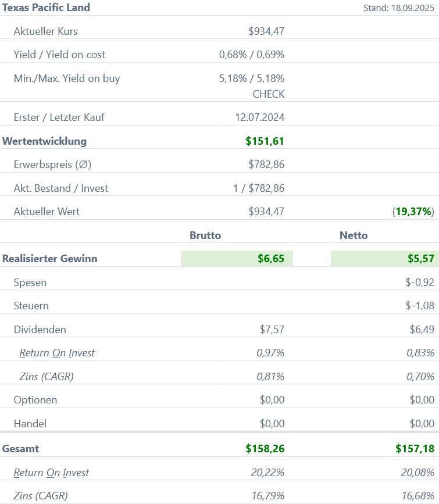Click the Steuern row label
This screenshot has height=504, width=439.
(x=31, y=306)
